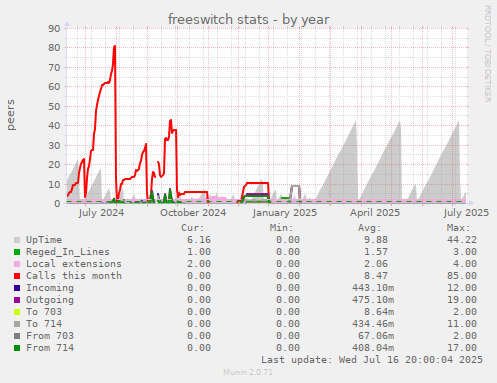Click From 714 max value 17.00
The image size is (497, 383).
click(x=462, y=348)
